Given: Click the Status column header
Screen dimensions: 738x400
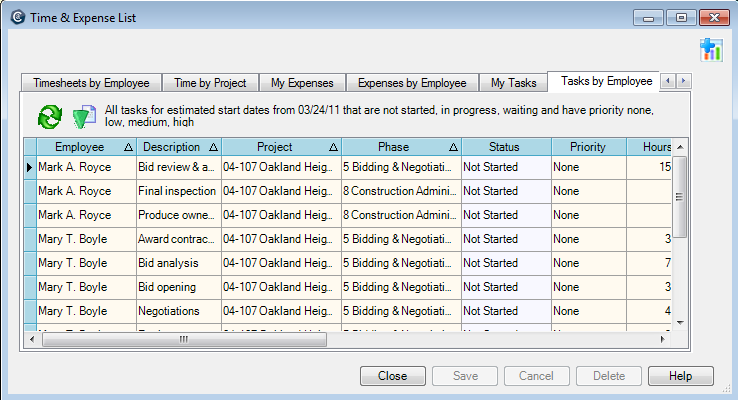Looking at the screenshot, I should pyautogui.click(x=504, y=147).
